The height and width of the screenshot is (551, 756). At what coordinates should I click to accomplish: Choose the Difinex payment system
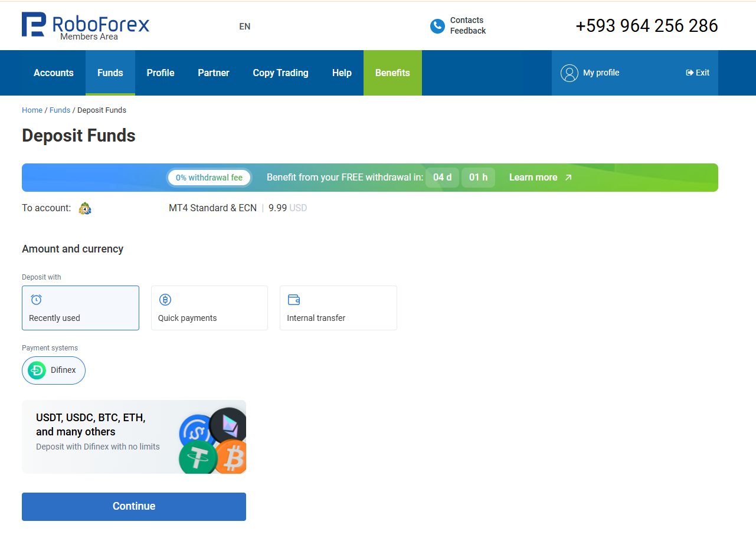(x=54, y=370)
